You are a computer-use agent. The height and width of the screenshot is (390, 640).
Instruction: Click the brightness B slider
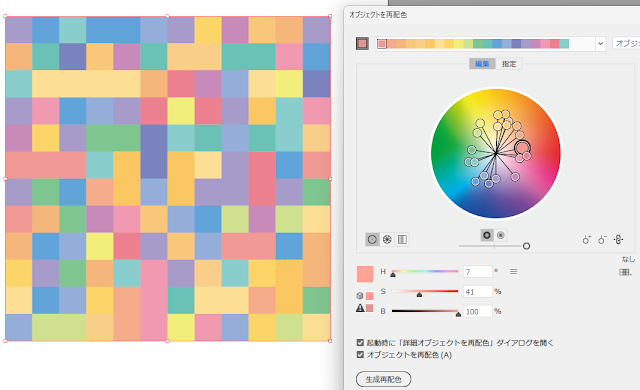click(424, 311)
